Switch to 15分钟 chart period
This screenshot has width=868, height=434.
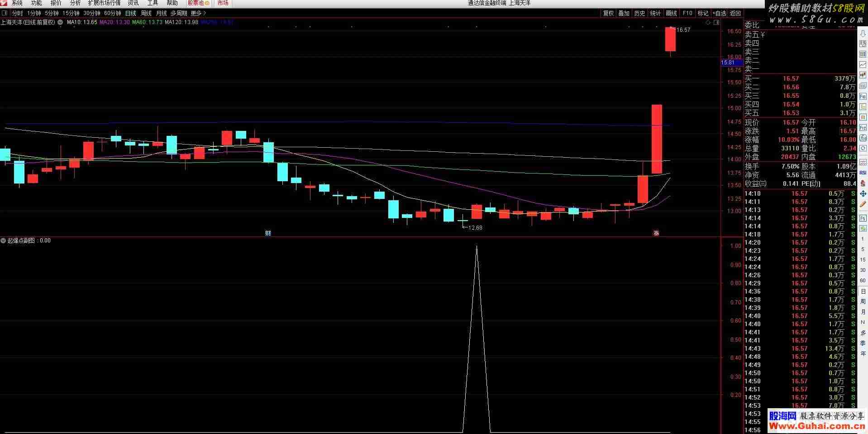[71, 13]
